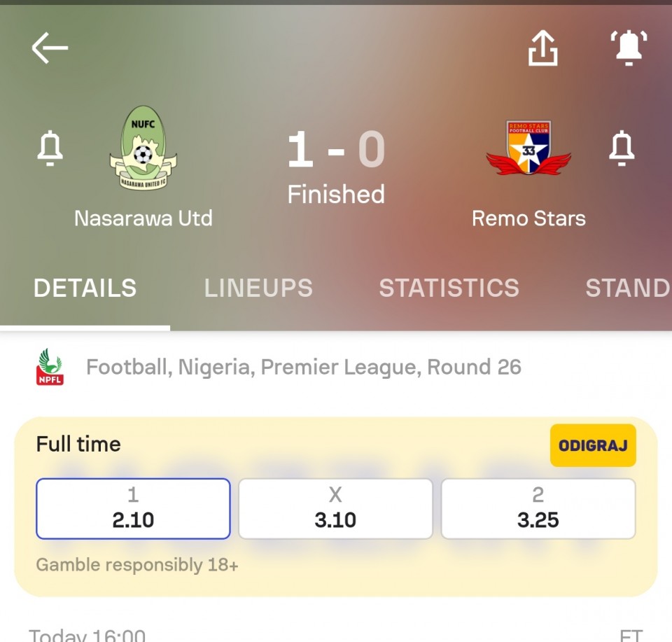Select away win odds 3.25
This screenshot has height=642, width=672.
click(538, 509)
